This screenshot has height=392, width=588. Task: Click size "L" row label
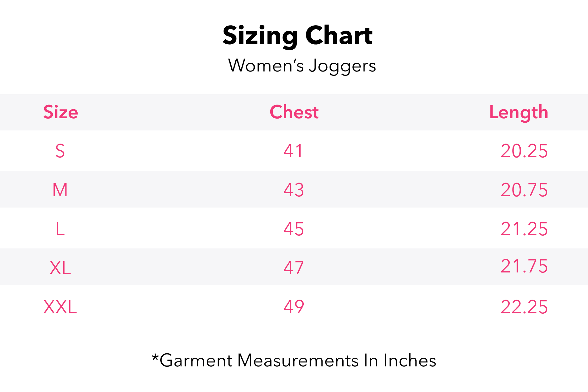[60, 229]
